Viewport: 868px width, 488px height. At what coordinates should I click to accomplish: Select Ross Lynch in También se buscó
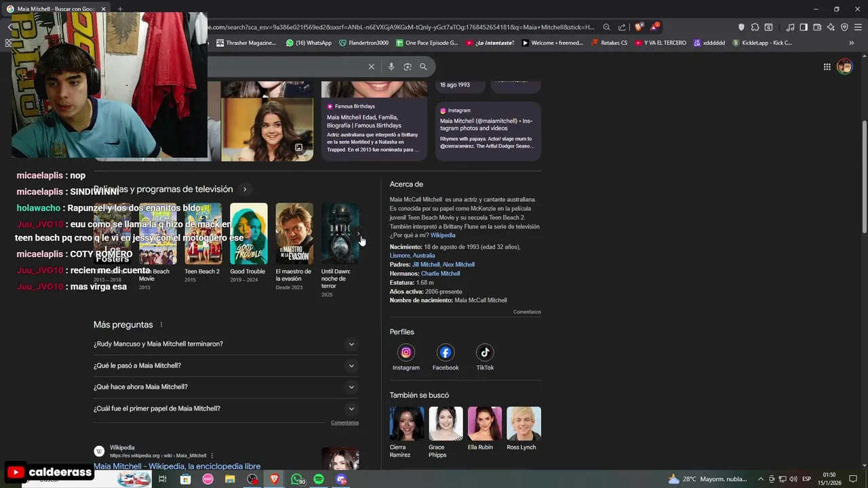pos(524,428)
